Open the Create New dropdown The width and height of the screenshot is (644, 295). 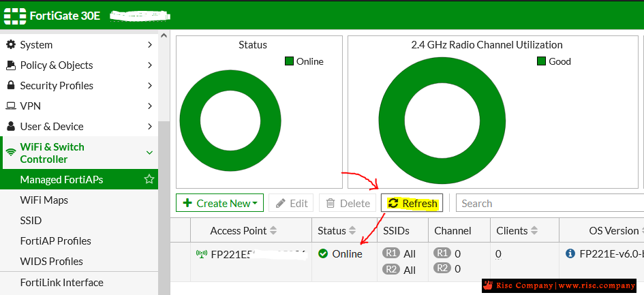[219, 203]
